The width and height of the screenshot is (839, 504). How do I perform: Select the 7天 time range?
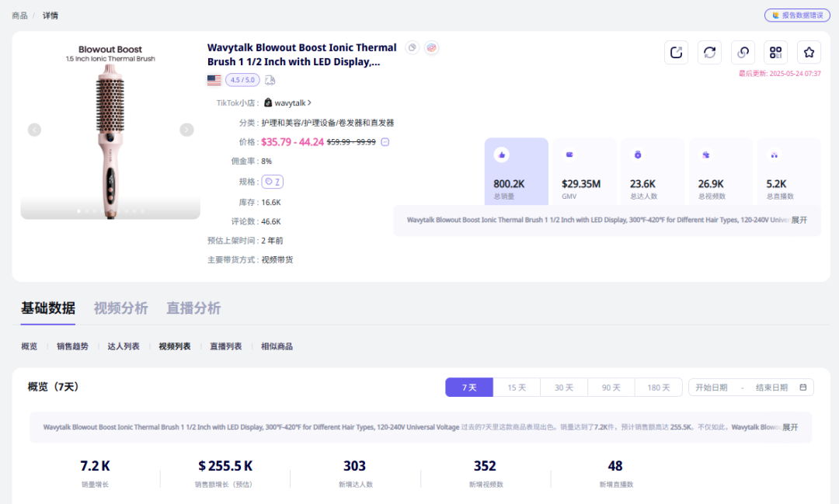point(469,388)
